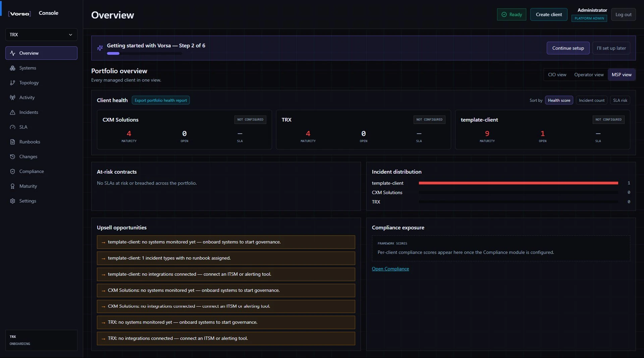The image size is (644, 358).
Task: Click CXM Solutions no systems monitored row
Action: coord(226,290)
